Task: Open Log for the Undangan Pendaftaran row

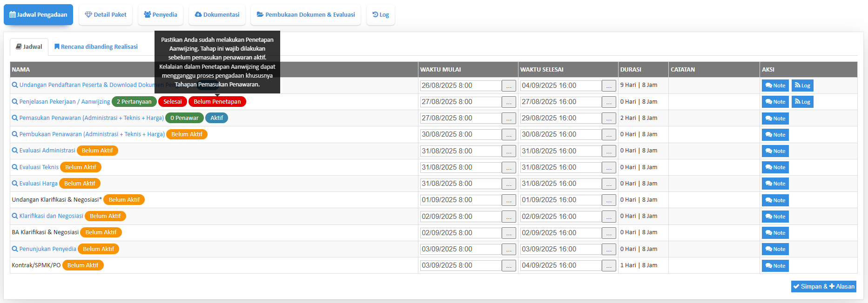Action: tap(802, 86)
